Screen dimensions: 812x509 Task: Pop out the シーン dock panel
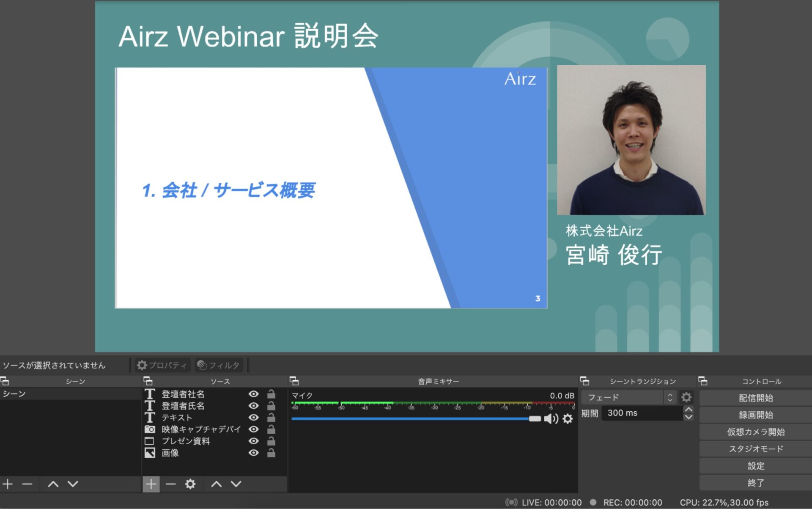[5, 381]
